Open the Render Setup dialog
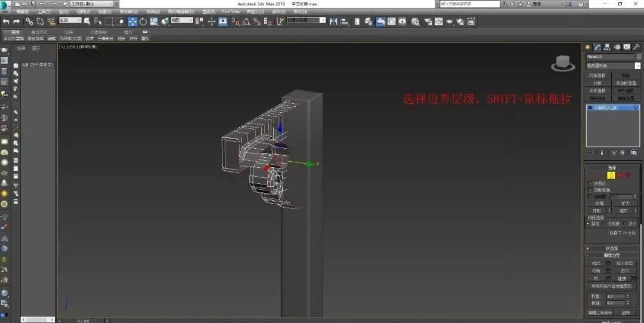The height and width of the screenshot is (323, 644). [428, 21]
